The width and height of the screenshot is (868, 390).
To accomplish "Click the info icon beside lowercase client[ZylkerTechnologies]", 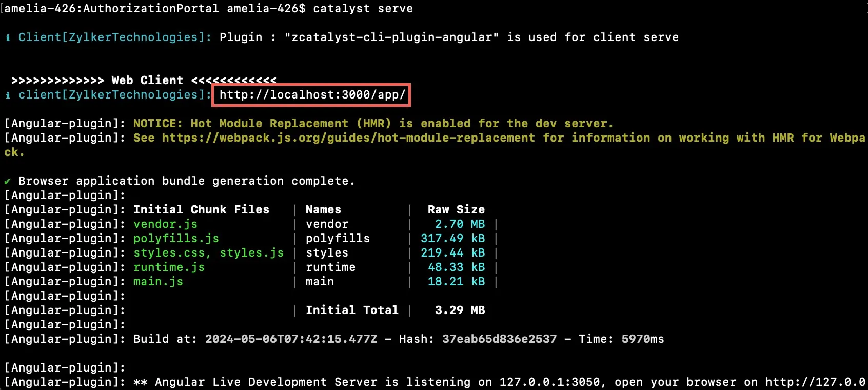I will pyautogui.click(x=8, y=95).
